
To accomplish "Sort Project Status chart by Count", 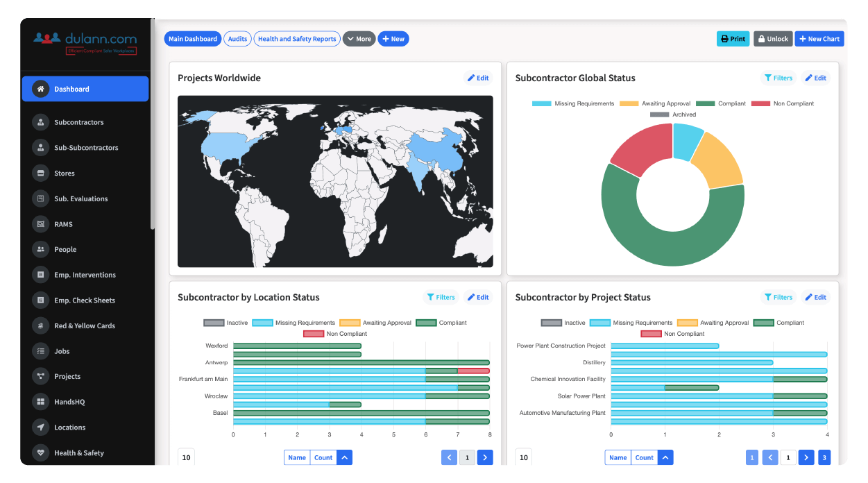I will pyautogui.click(x=645, y=457).
